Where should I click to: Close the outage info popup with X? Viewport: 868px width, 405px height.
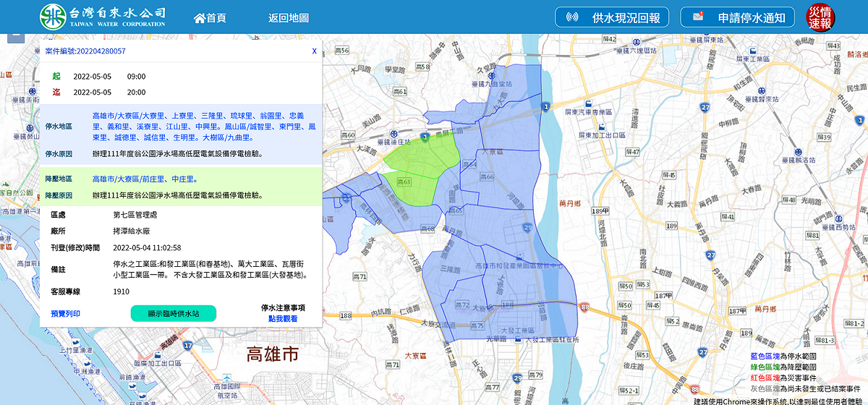314,51
